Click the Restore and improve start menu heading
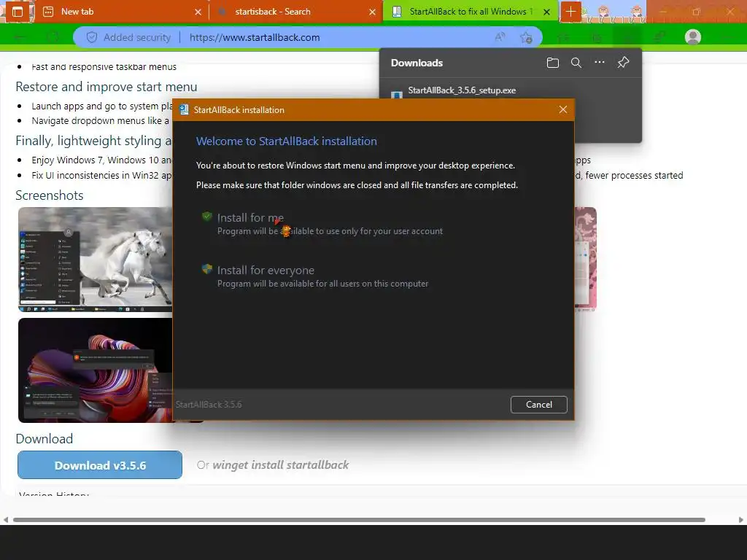The width and height of the screenshot is (747, 560). (107, 87)
